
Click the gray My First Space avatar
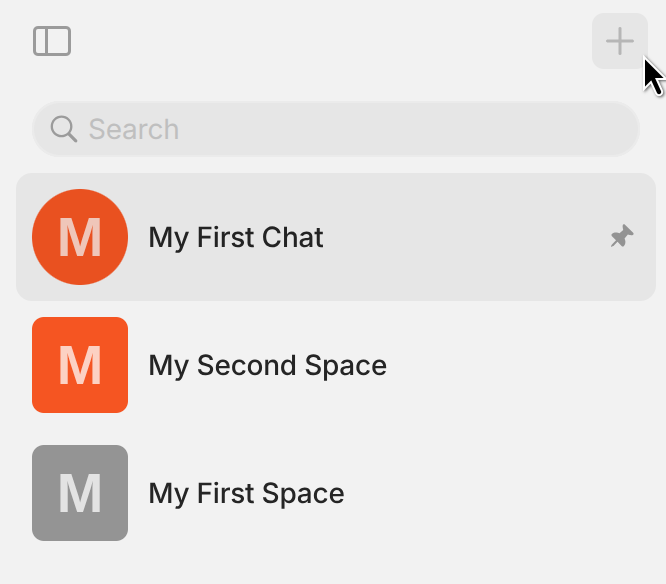click(x=80, y=493)
